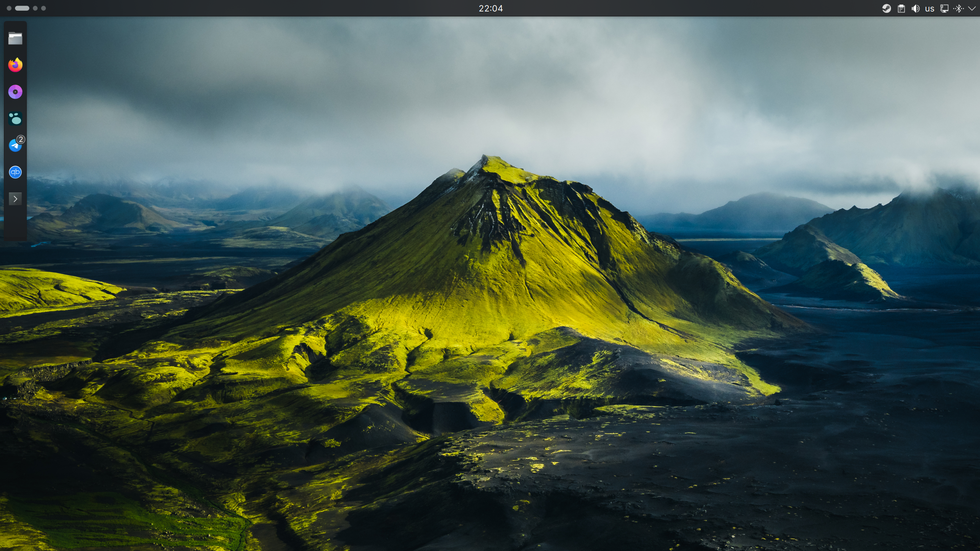Open the wired network tray icon
The height and width of the screenshot is (551, 980).
click(x=944, y=8)
